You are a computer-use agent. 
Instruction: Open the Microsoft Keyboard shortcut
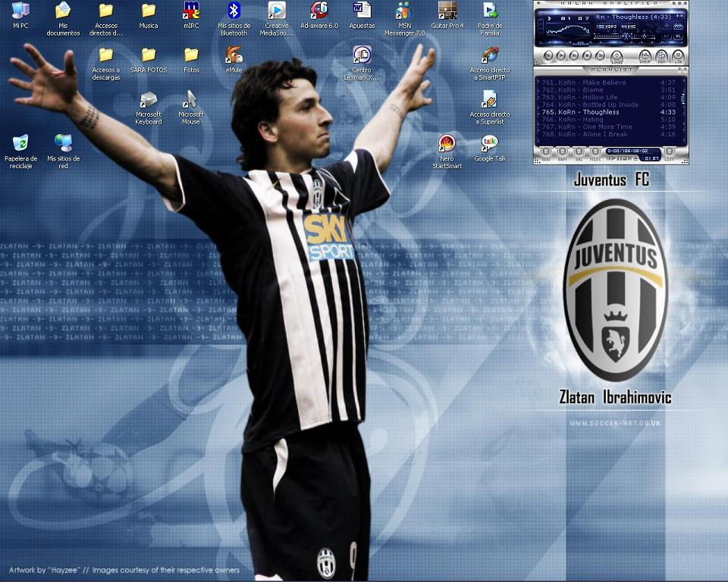point(149,108)
